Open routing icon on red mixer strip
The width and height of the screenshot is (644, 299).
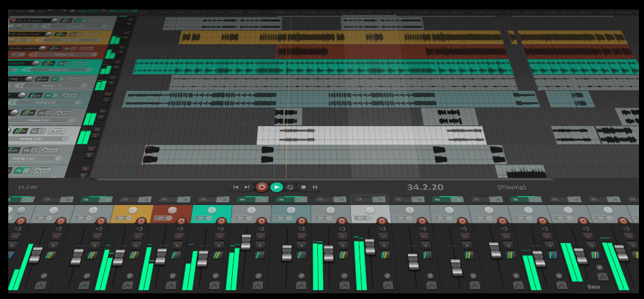(176, 255)
